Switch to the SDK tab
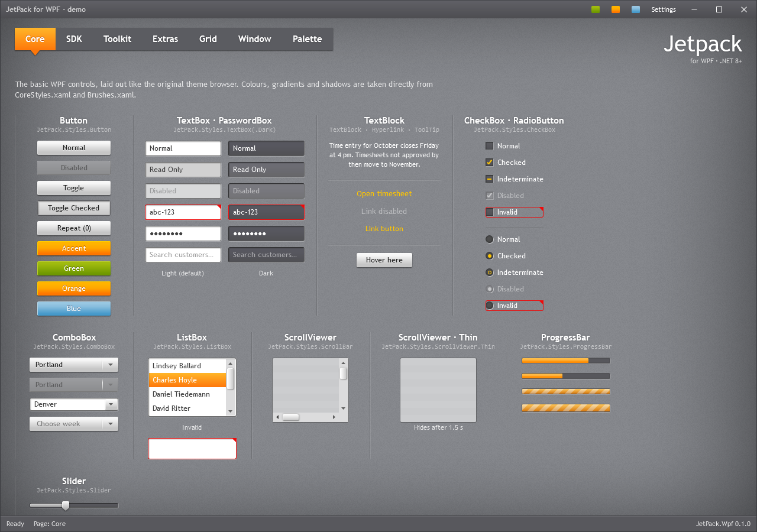 pyautogui.click(x=74, y=39)
